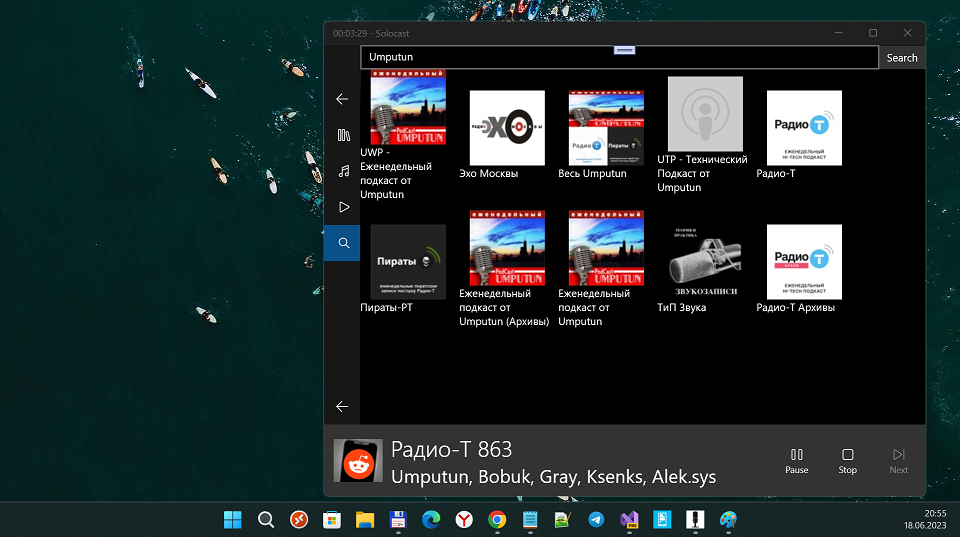Open the microphone Solocast taskbar icon
The image size is (960, 537).
695,520
